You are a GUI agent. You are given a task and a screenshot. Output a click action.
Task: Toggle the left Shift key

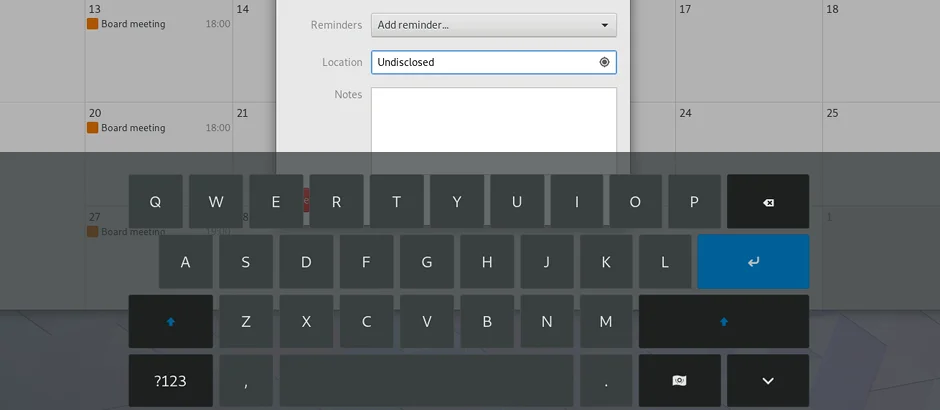[170, 321]
